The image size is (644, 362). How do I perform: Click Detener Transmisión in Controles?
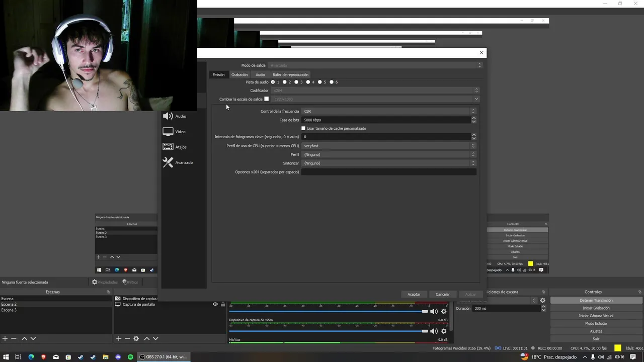pyautogui.click(x=596, y=300)
